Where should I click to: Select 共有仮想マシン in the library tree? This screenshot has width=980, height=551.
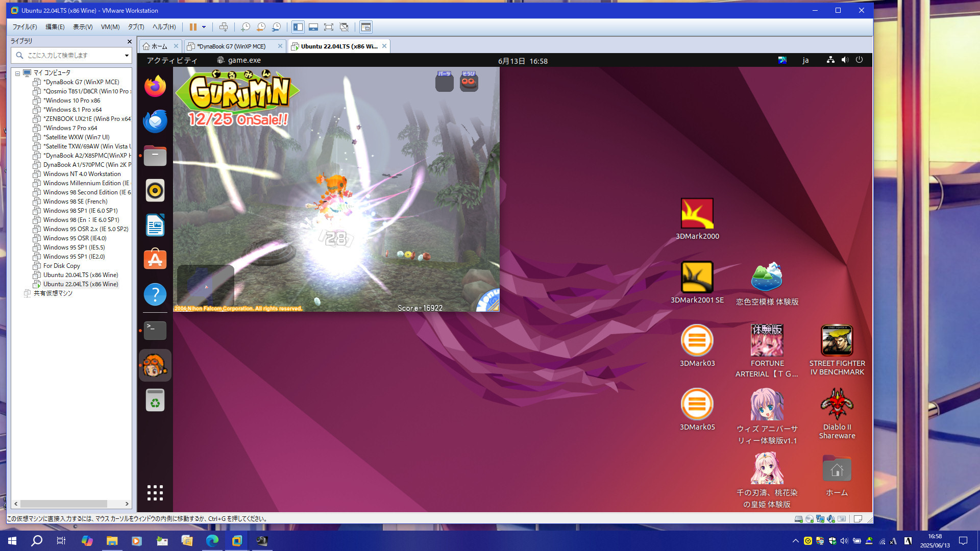[53, 293]
